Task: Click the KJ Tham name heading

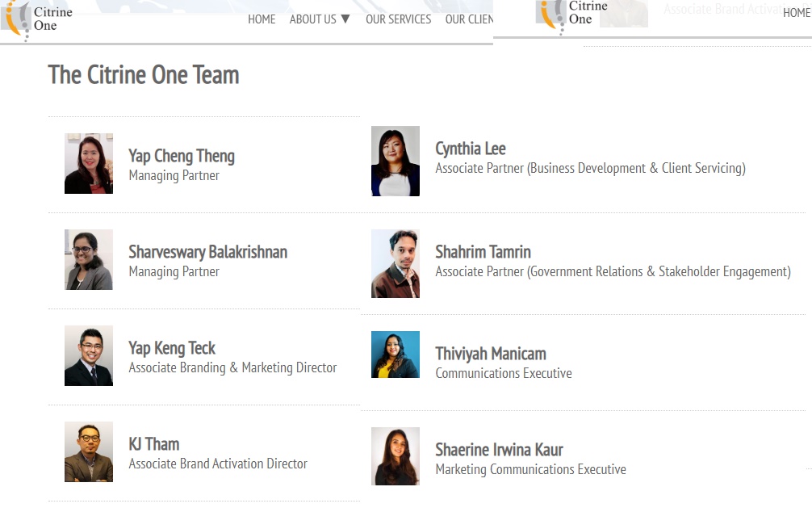Action: click(154, 444)
